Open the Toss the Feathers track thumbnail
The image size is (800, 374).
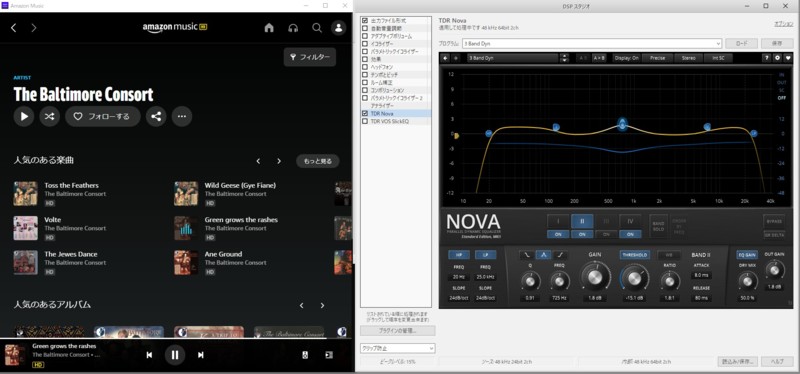(26, 193)
